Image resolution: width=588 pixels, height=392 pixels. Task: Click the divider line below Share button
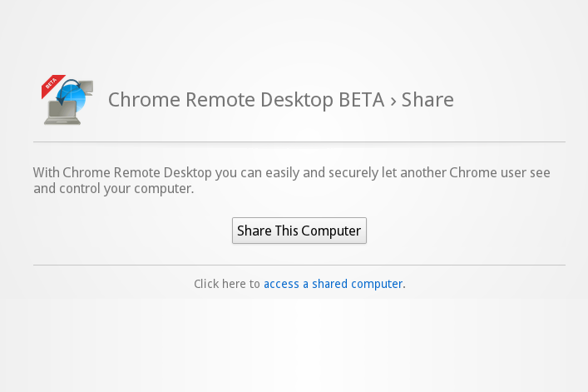point(299,265)
